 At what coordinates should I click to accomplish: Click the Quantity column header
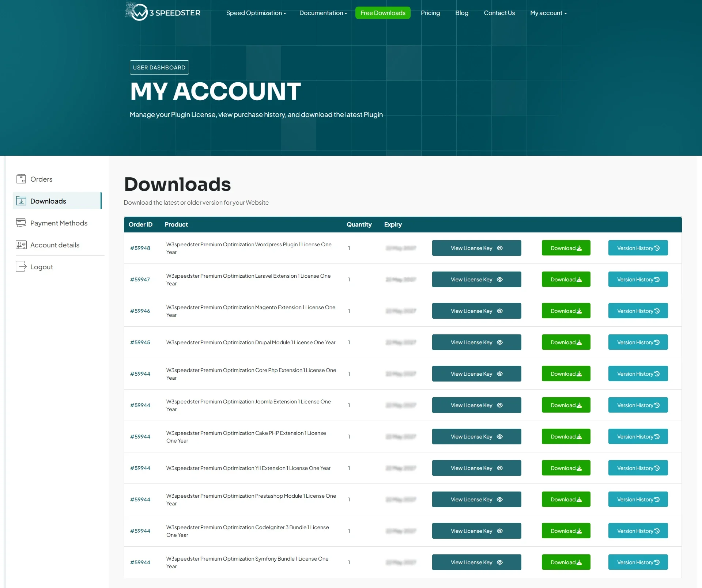pos(359,224)
